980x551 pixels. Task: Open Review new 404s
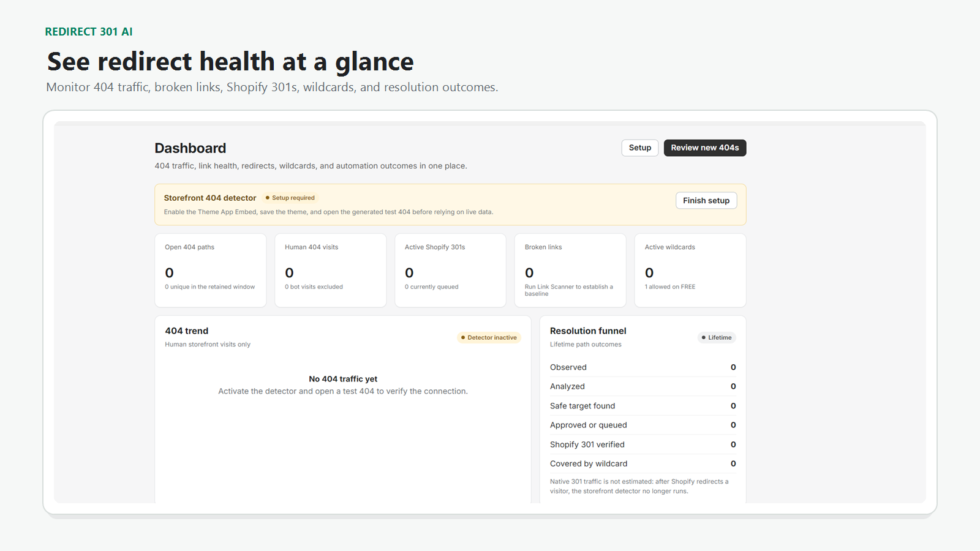[705, 148]
